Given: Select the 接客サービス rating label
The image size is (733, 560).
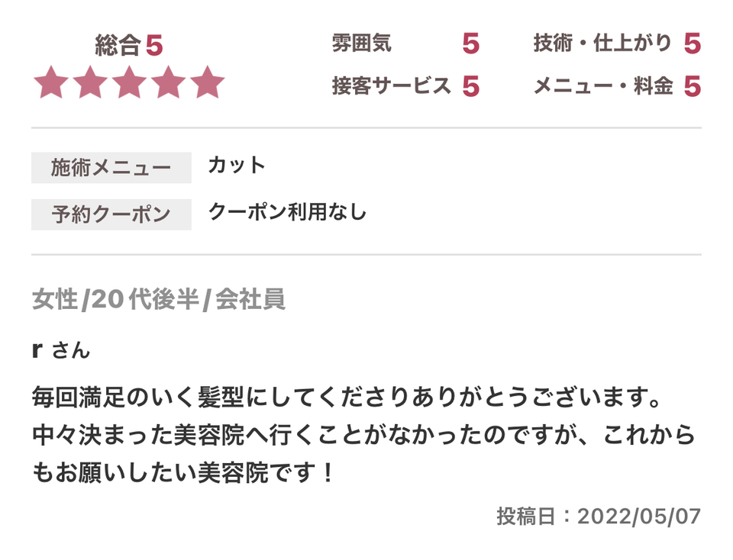Looking at the screenshot, I should 391,86.
